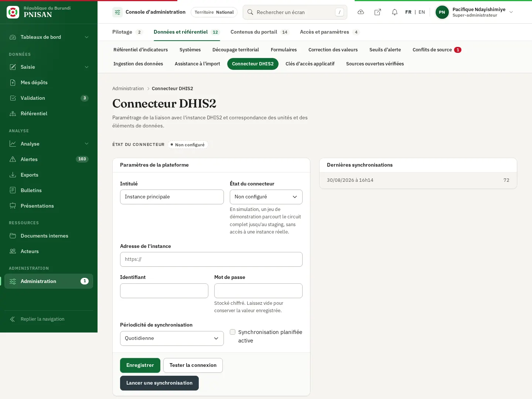
Task: Switch to Contenus du portail tab
Action: 260,32
